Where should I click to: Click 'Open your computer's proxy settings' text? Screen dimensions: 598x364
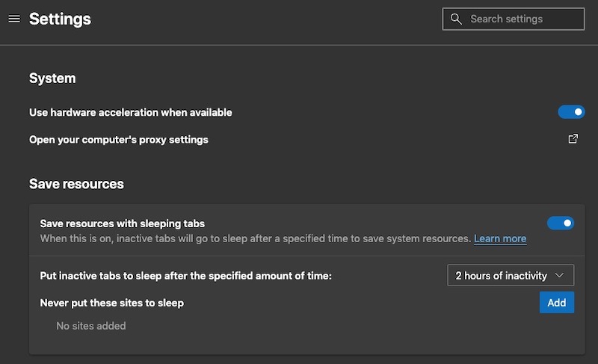point(118,139)
